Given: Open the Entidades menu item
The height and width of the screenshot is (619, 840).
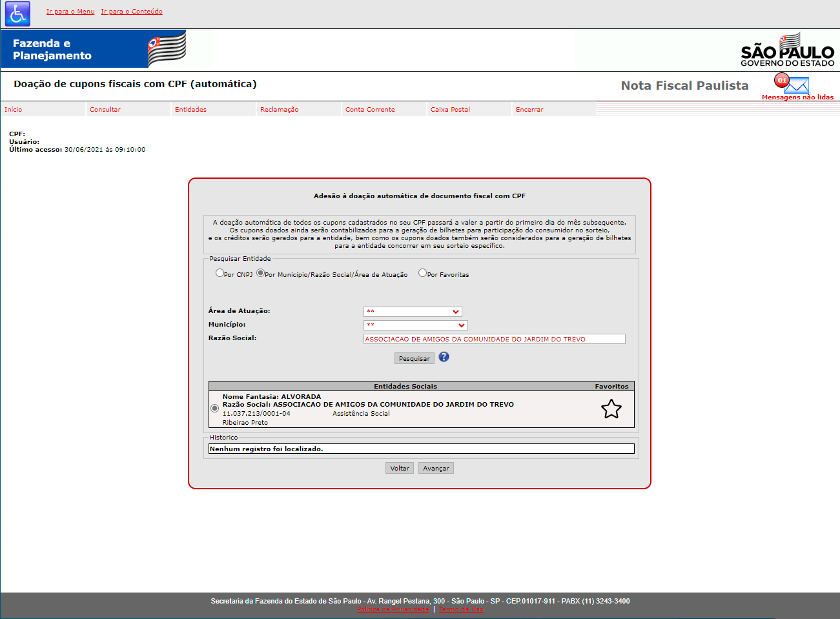Looking at the screenshot, I should pos(190,110).
